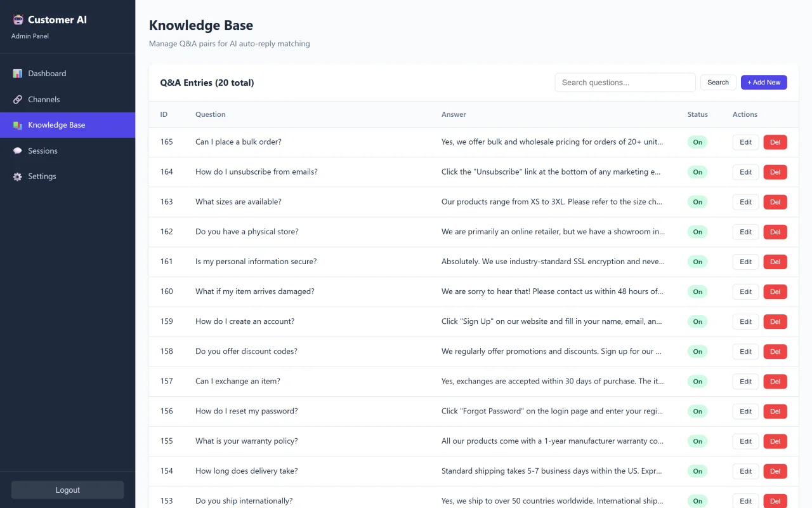Delete the reset my password entry
The image size is (812, 508).
pos(775,411)
